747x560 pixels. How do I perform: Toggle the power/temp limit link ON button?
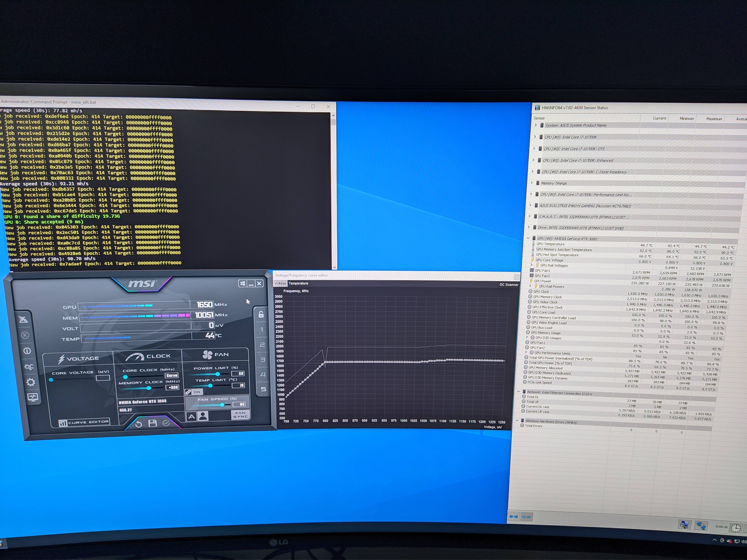tap(193, 392)
